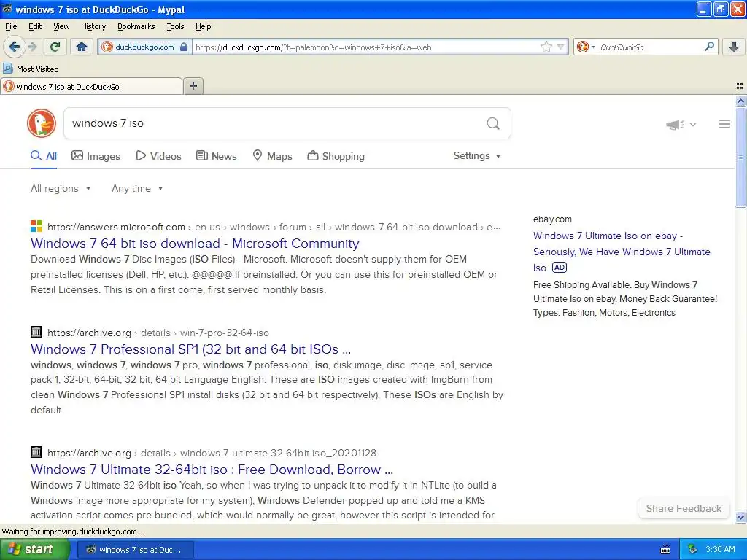This screenshot has width=747, height=560.
Task: Click the archive.org win-7-pro-32-64-iso URL
Action: 158,332
